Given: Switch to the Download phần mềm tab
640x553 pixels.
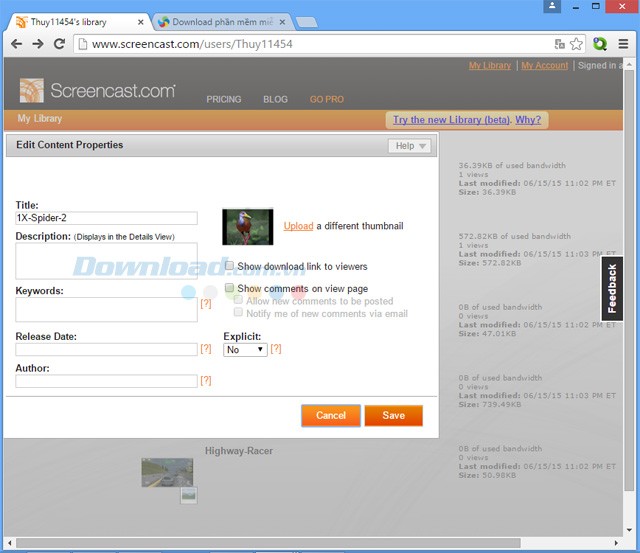Looking at the screenshot, I should tap(222, 22).
